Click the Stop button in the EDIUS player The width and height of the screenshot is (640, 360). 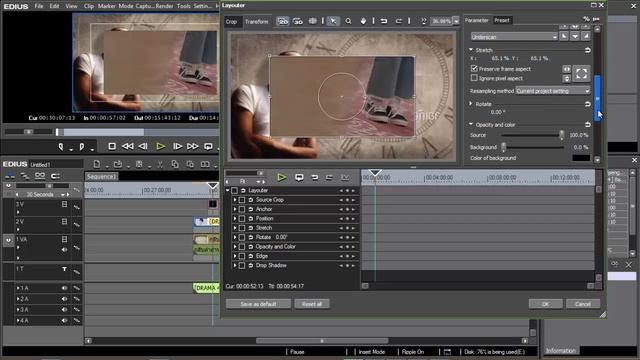112,146
